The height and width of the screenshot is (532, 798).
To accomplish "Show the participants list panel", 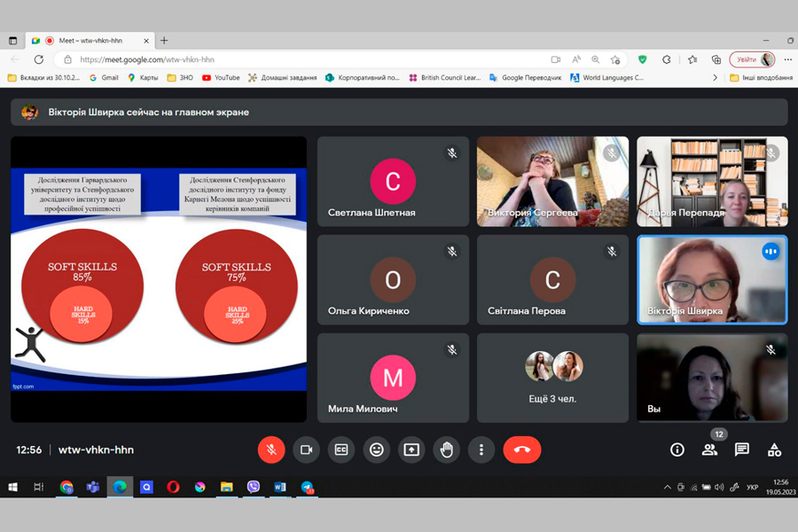I will (709, 450).
